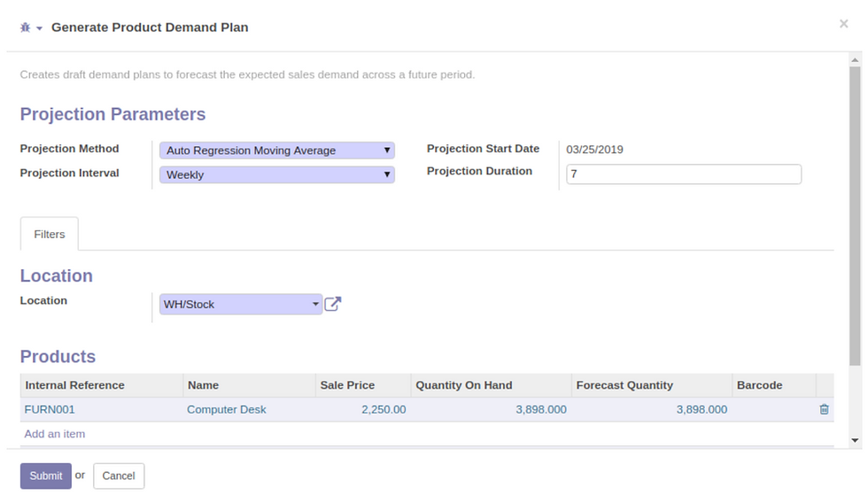868x503 pixels.
Task: Open the debug bug icon menu
Action: (x=26, y=27)
